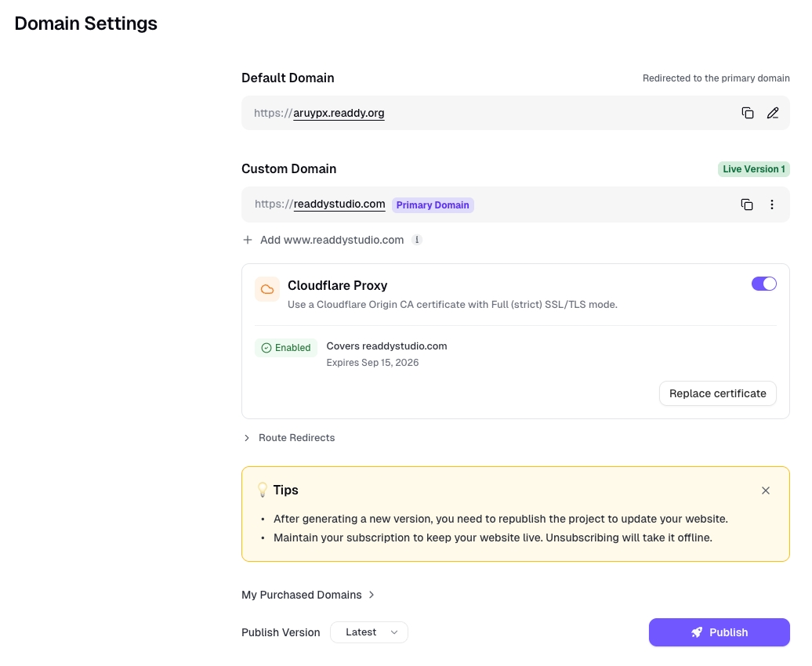Click 'Redirected to the primary domain' text
Viewport: 812px width, 666px height.
click(x=716, y=78)
